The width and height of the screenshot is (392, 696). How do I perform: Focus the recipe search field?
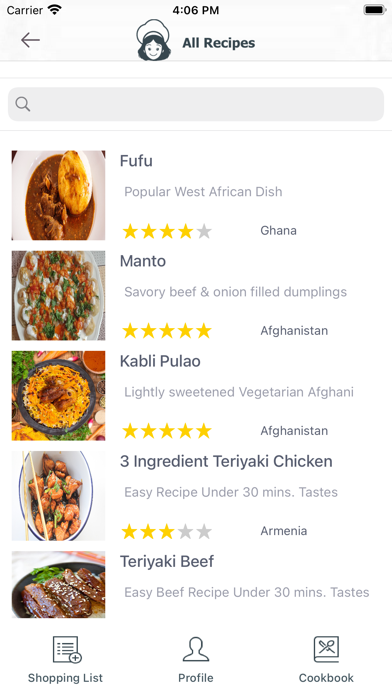click(196, 104)
